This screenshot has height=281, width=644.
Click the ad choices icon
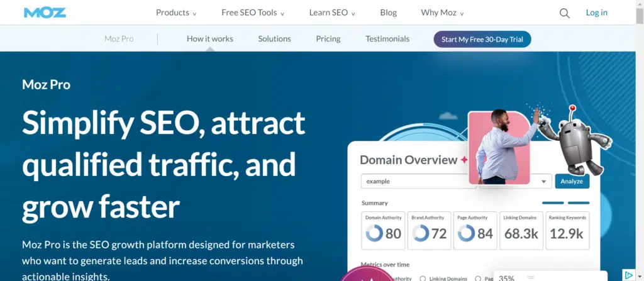coord(628,275)
